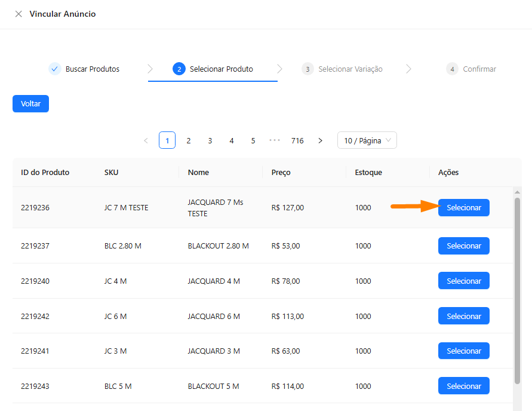
Task: Close the Vincular Anúncio dialog
Action: point(19,14)
